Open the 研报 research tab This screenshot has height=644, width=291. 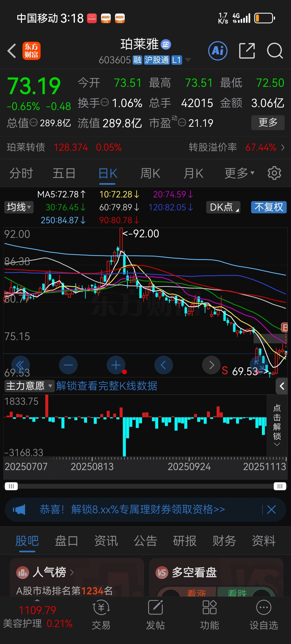[185, 541]
